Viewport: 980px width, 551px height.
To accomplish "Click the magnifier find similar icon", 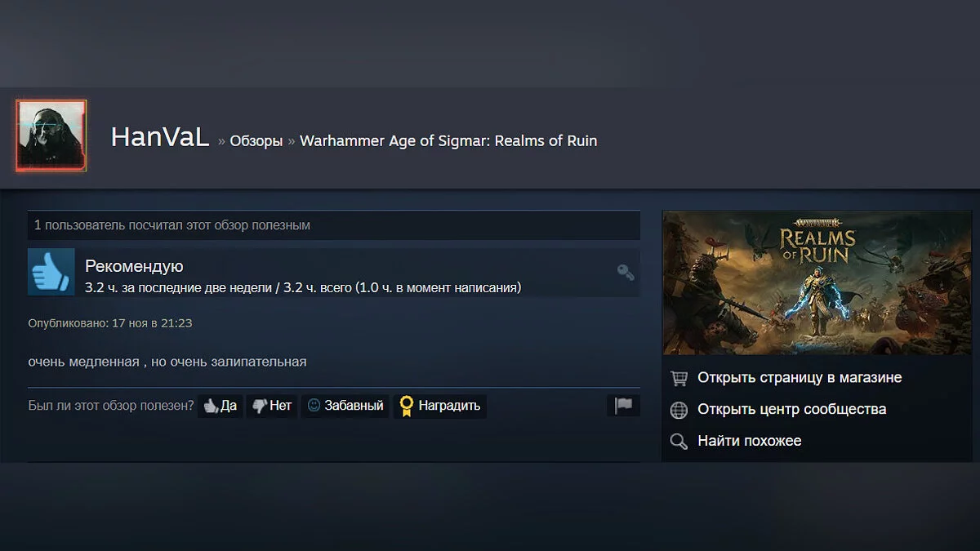I will click(x=679, y=442).
